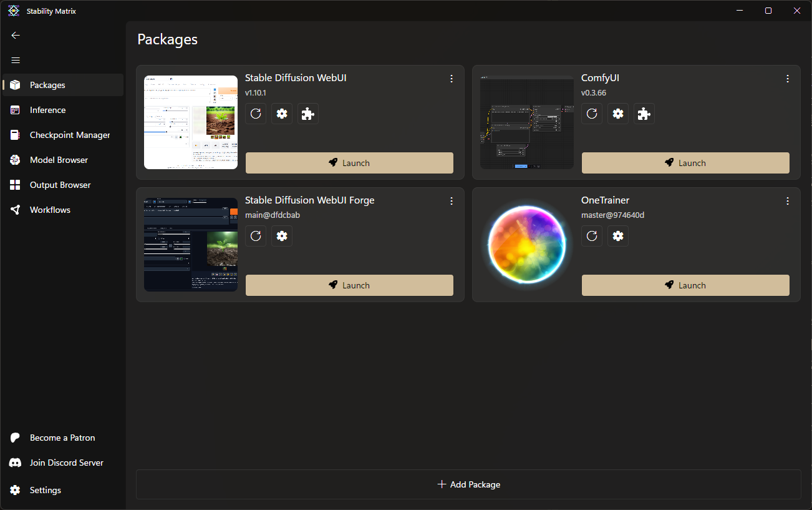
Task: Launch OneTrainer
Action: pyautogui.click(x=685, y=285)
